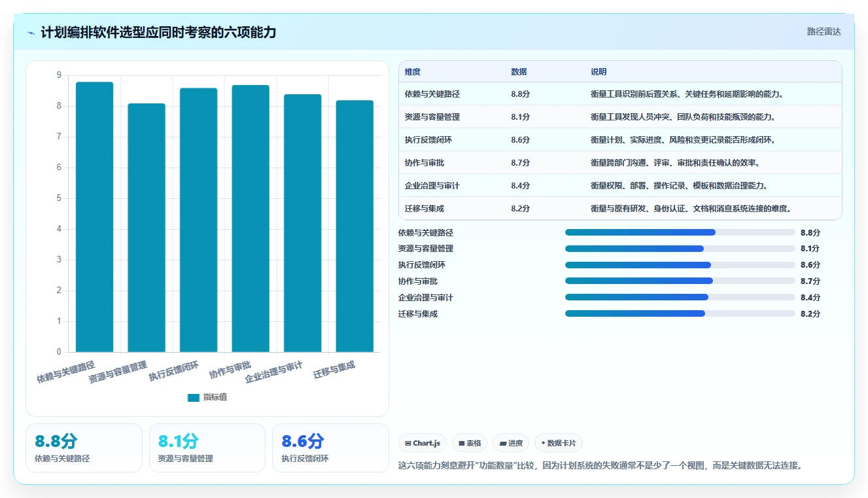Screen dimensions: 868x498
Task: Open the 8.1分 资源与容量管理 data card
Action: click(207, 448)
